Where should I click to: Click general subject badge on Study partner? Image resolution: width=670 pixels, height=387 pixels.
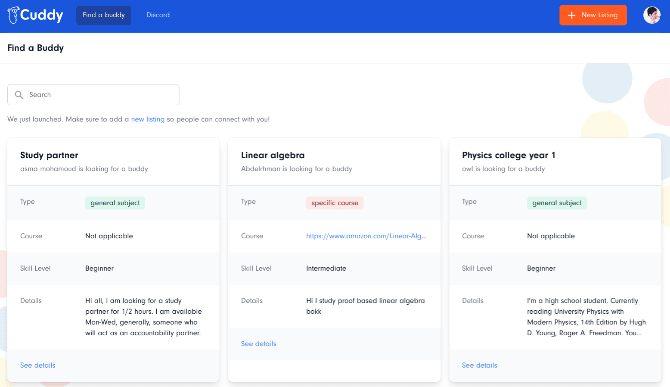[x=115, y=203]
